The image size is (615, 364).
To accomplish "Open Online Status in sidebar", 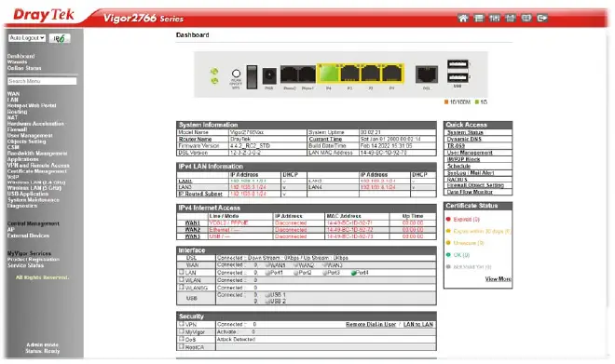I will (24, 68).
